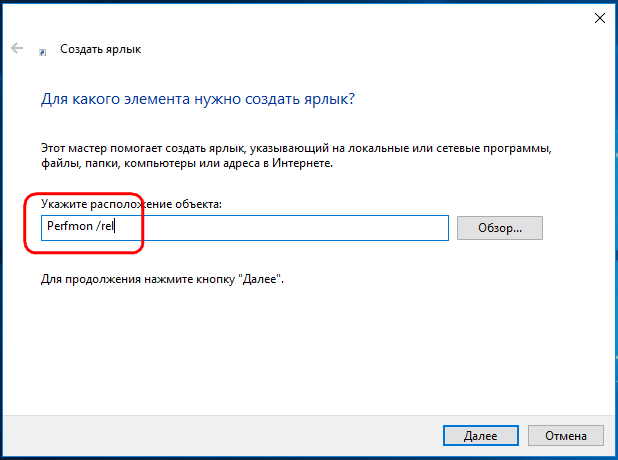Click the Далее button to continue
Viewport: 618px width, 460px height.
pos(480,436)
